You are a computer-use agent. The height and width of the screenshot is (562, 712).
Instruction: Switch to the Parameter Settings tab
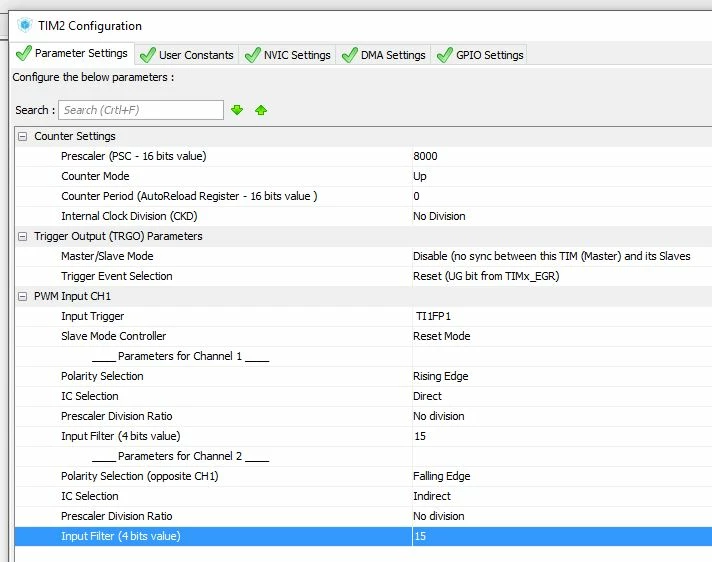click(x=72, y=53)
